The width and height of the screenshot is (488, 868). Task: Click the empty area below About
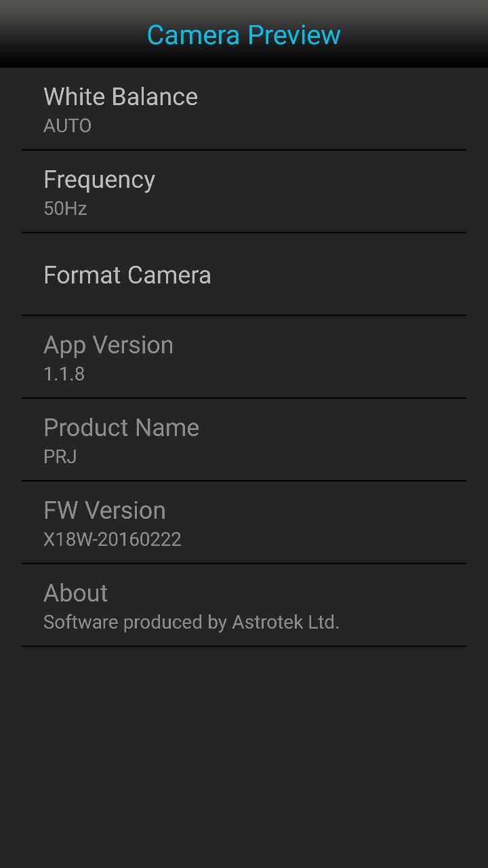244,753
